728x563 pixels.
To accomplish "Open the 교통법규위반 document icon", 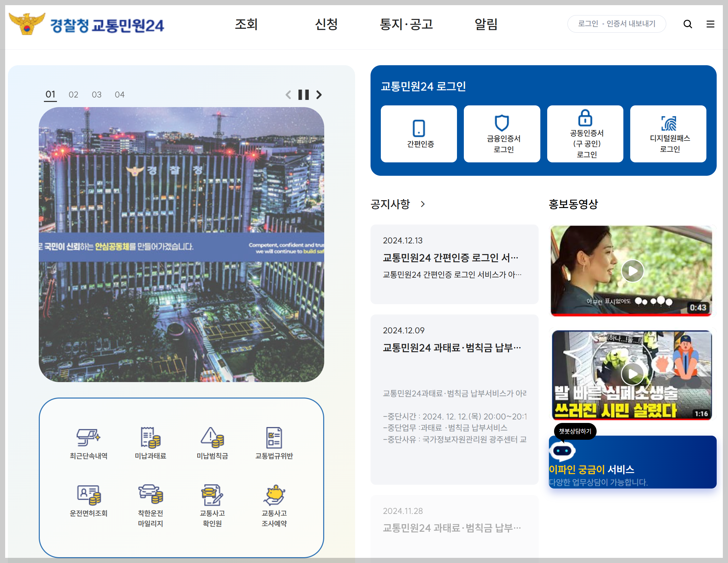I will (274, 438).
